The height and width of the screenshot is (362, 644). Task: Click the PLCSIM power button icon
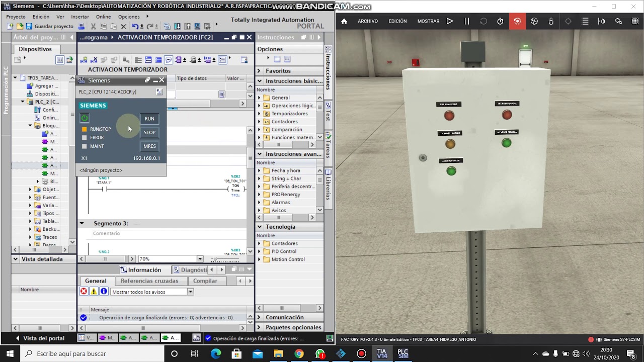click(x=85, y=118)
